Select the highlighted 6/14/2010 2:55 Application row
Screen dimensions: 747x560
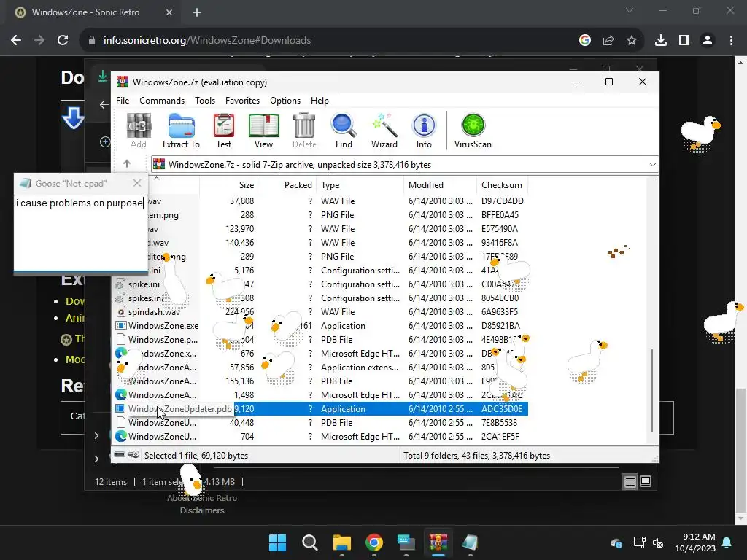[321, 409]
